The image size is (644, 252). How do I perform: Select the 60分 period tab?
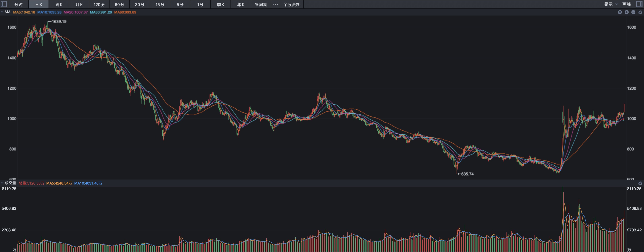click(119, 5)
